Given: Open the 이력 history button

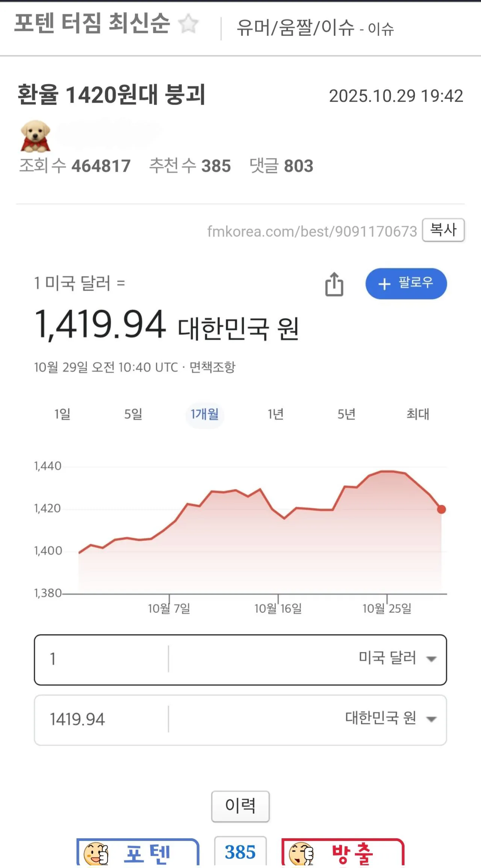Looking at the screenshot, I should (x=240, y=806).
